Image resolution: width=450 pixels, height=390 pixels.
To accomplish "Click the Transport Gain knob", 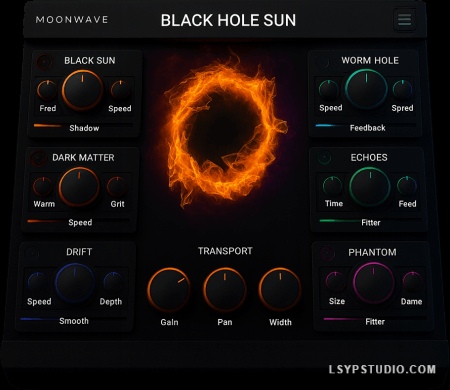I will [169, 289].
